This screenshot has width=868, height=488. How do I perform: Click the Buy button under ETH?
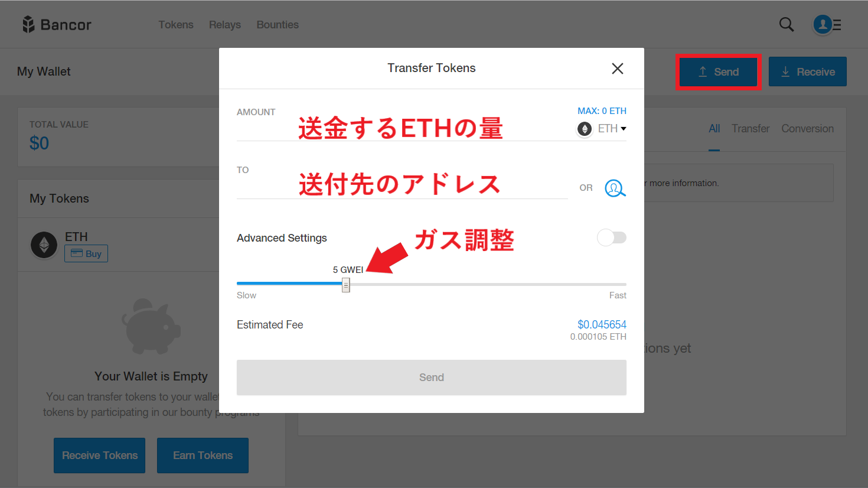pos(86,253)
